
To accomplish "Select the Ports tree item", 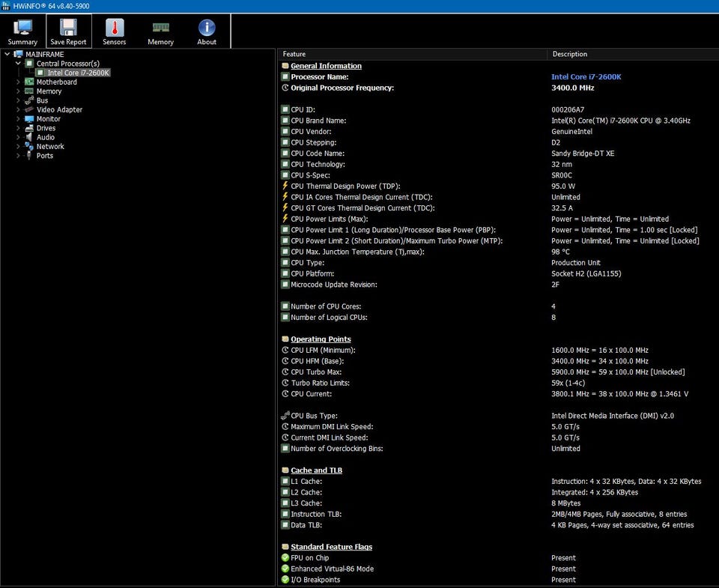I will click(44, 156).
